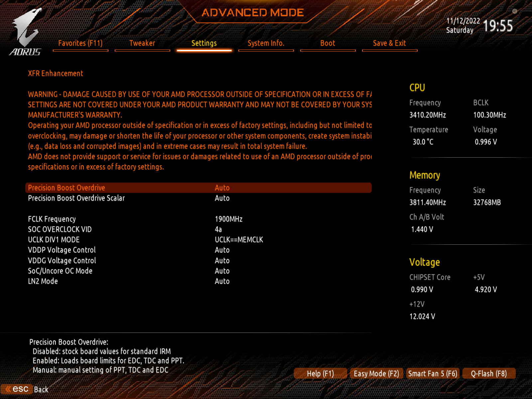Viewport: 532px width, 399px height.
Task: Click the esc back arrow icon
Action: pos(17,389)
